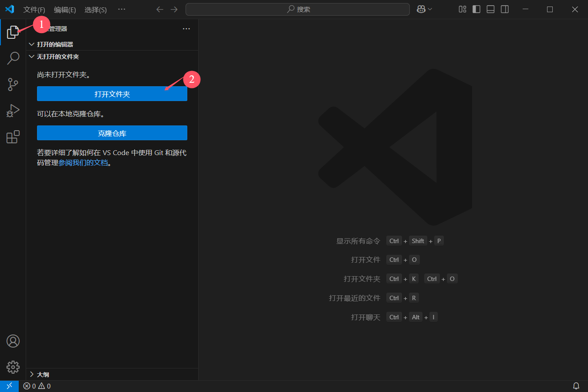Open the Copilot chat icon
Viewport: 588px width, 392px height.
(x=421, y=9)
